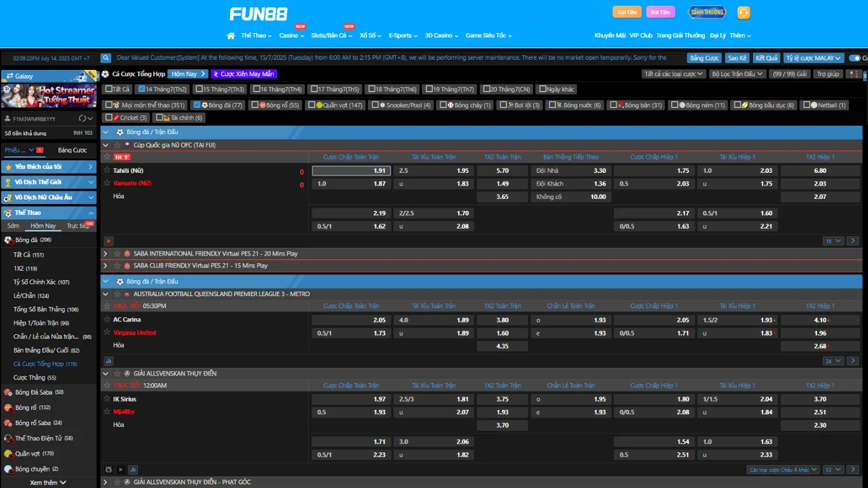Click 1.91 odds for Tahiti (Nữ) handicap
The width and height of the screenshot is (868, 488).
[x=351, y=171]
